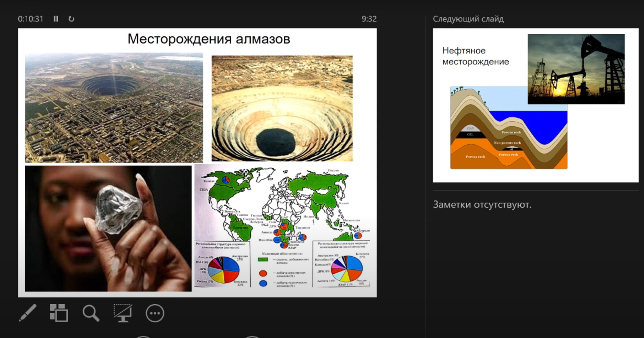This screenshot has width=644, height=338.
Task: Toggle black screen slide show icon
Action: point(123,313)
